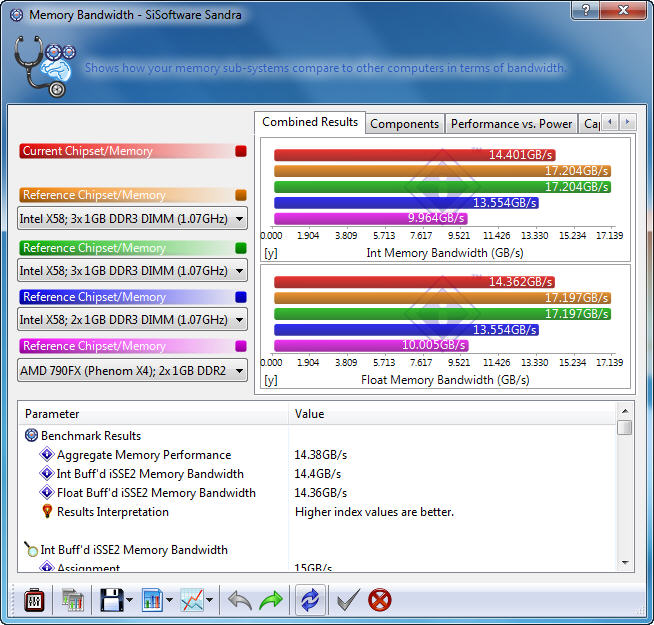Accept with the checkmark icon
The height and width of the screenshot is (625, 654).
[348, 600]
